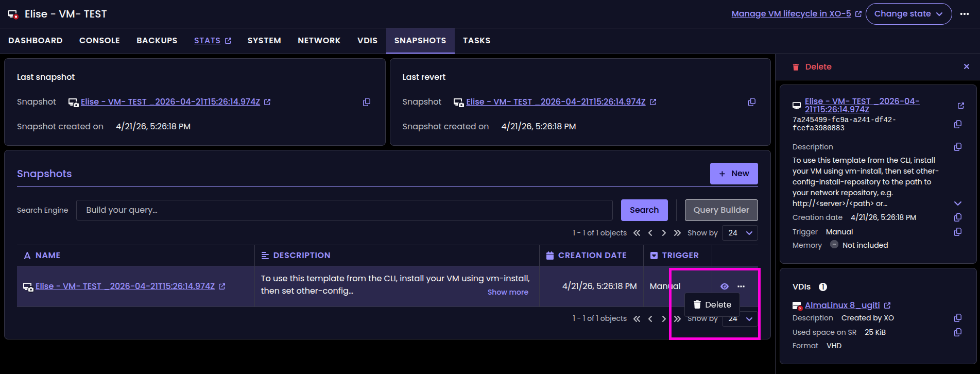Image resolution: width=980 pixels, height=374 pixels.
Task: Copy the snapshot UUID in side panel
Action: [958, 124]
